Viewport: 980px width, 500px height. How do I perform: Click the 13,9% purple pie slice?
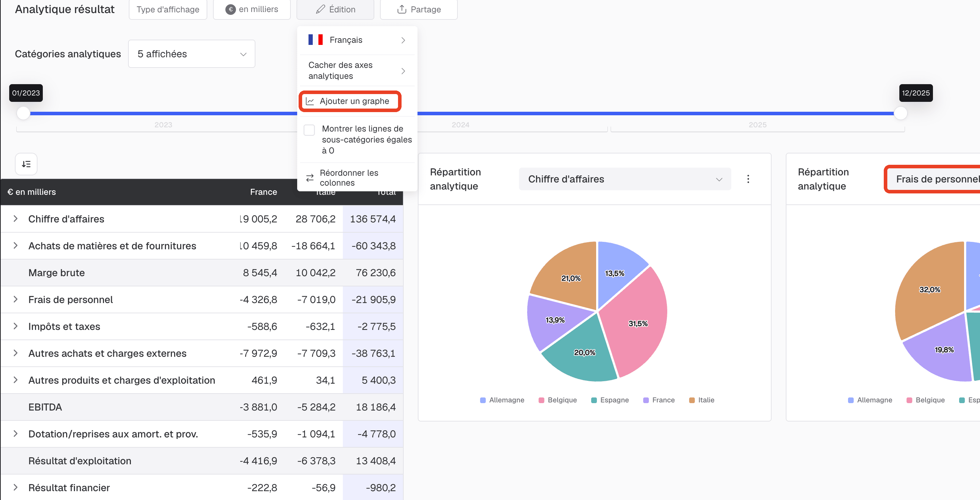(555, 320)
